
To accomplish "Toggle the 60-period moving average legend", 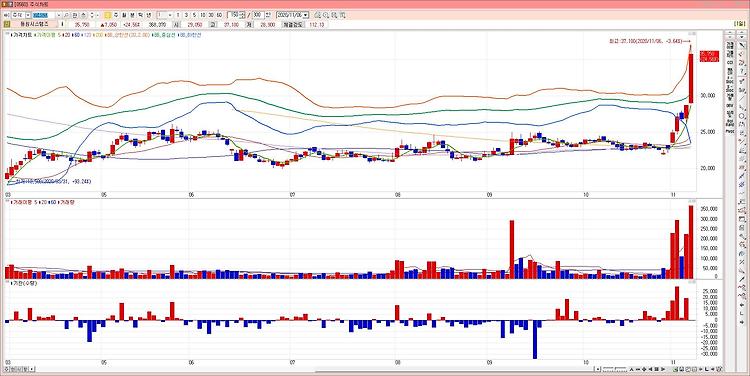I will (x=76, y=35).
